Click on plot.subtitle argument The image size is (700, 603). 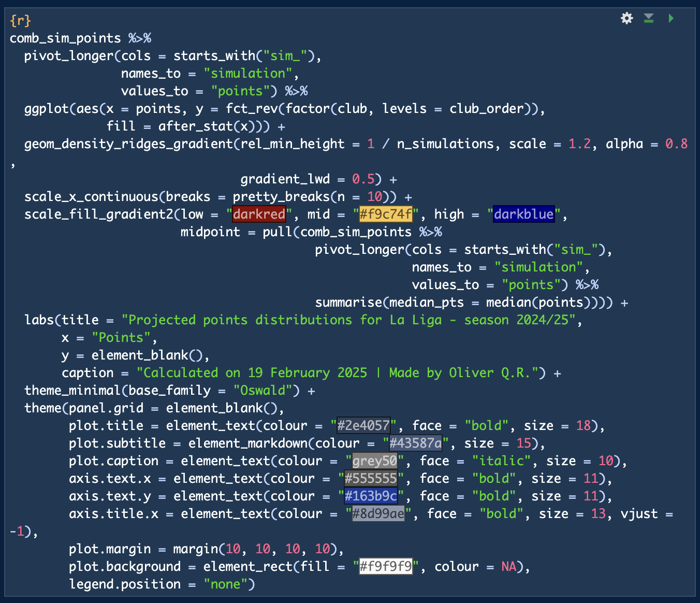pos(118,443)
